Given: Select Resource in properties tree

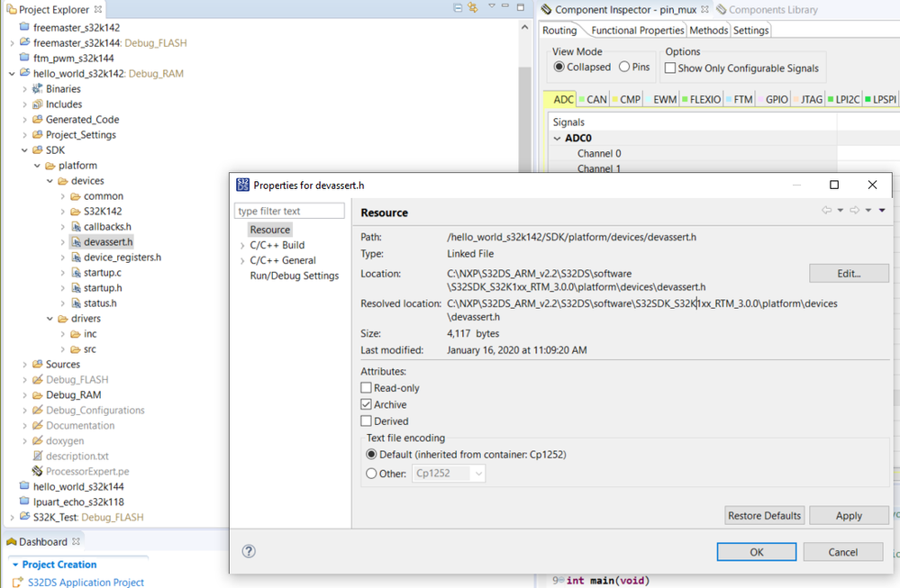Looking at the screenshot, I should (x=269, y=230).
